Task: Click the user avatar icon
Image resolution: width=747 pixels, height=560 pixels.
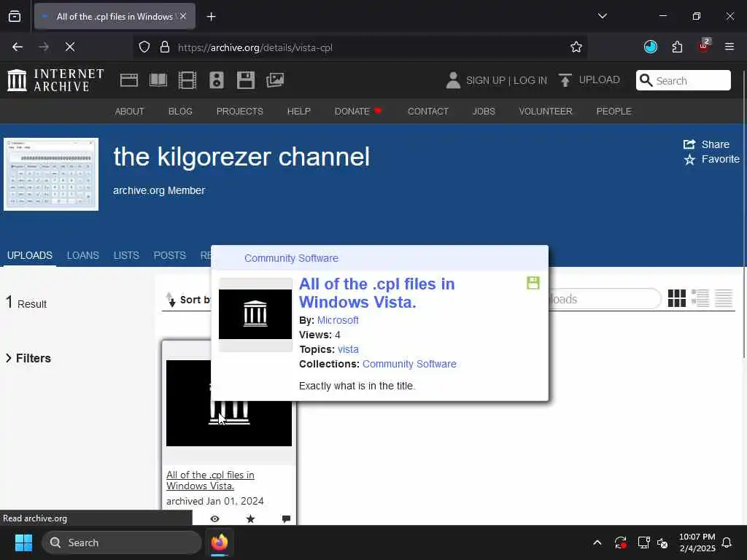Action: coord(453,80)
